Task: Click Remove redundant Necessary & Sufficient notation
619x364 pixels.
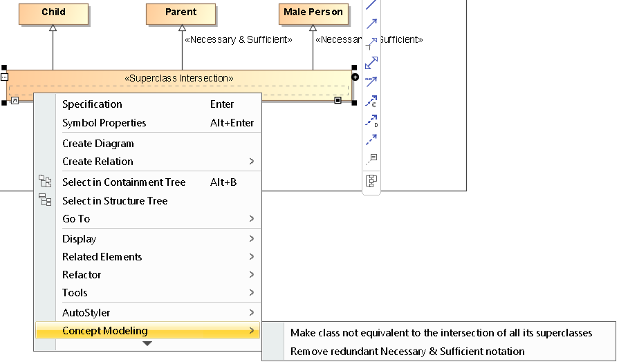Action: [x=407, y=352]
